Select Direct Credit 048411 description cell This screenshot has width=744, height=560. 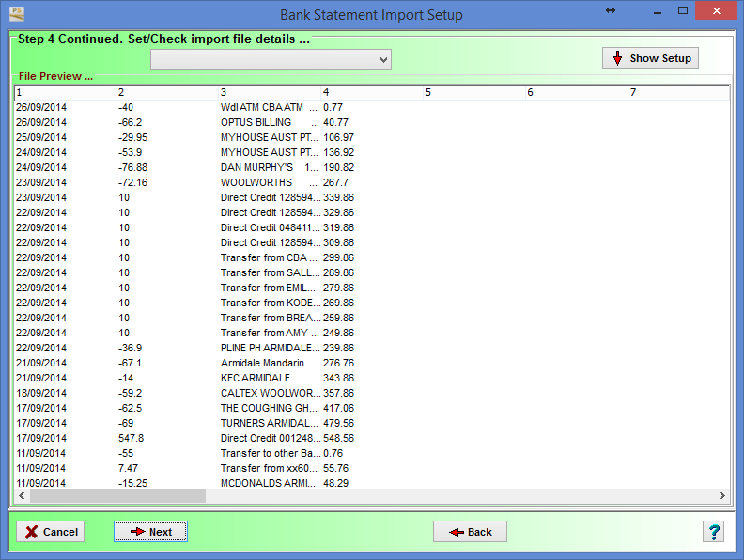(x=270, y=227)
